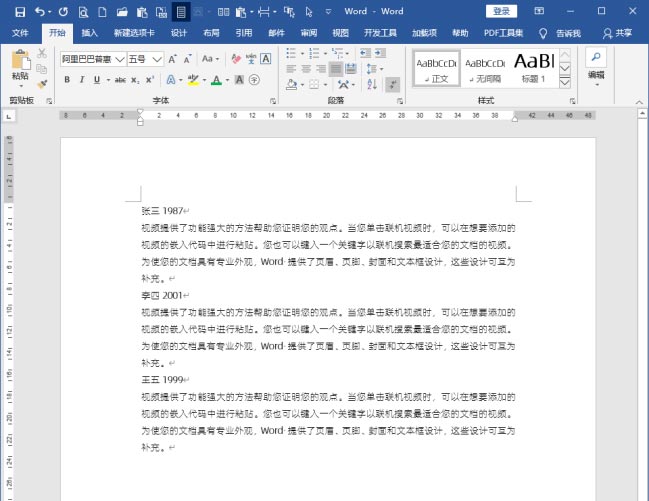Toggle superscript formatting
Image resolution: width=649 pixels, height=501 pixels.
click(x=150, y=79)
